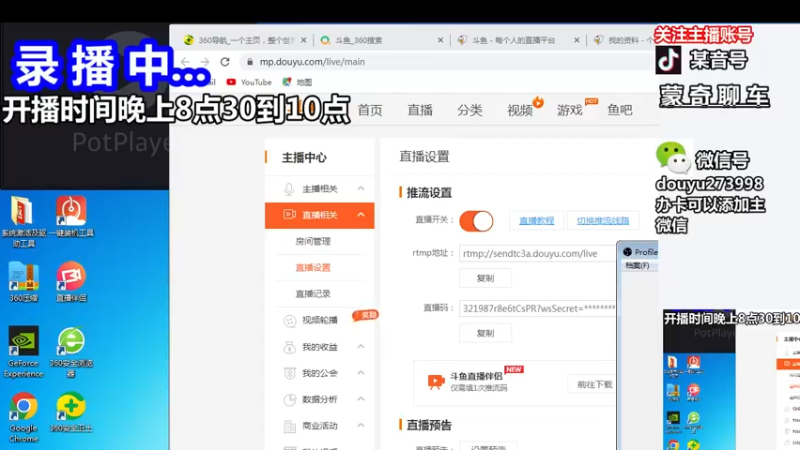Expand the 我的公会 section chevron
The height and width of the screenshot is (450, 800).
click(x=361, y=373)
